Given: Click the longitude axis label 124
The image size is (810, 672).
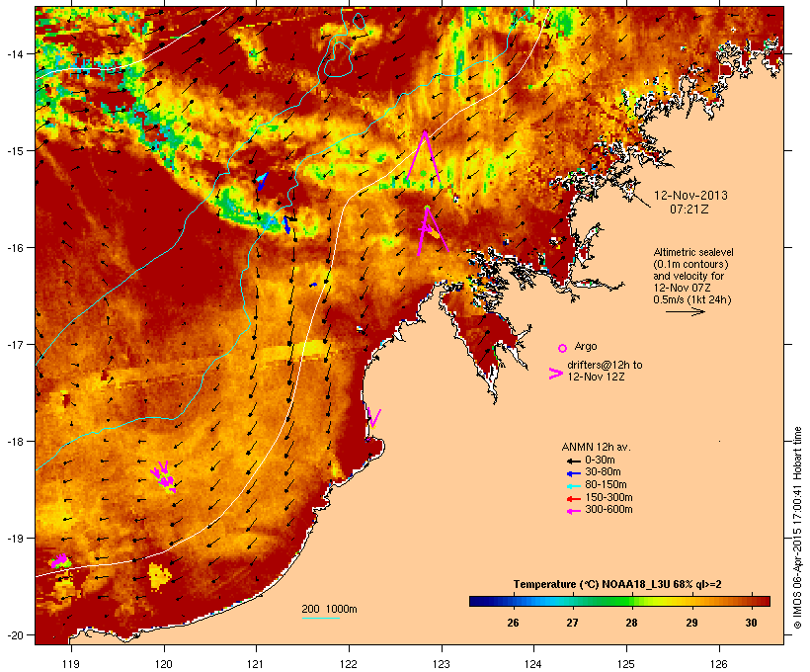Looking at the screenshot, I should [533, 664].
